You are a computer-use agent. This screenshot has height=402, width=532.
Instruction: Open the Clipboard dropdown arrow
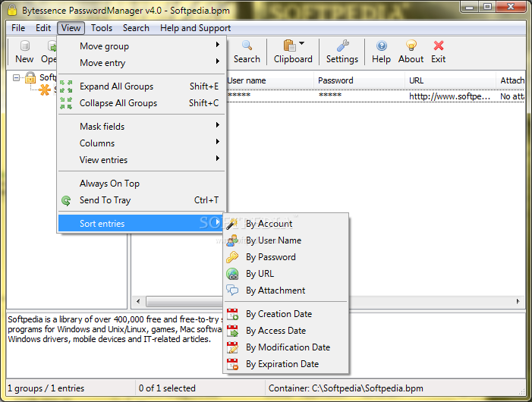(x=301, y=43)
